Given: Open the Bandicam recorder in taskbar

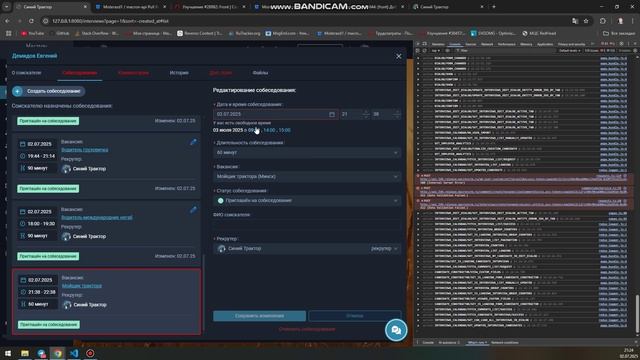Looking at the screenshot, I should click(90, 353).
